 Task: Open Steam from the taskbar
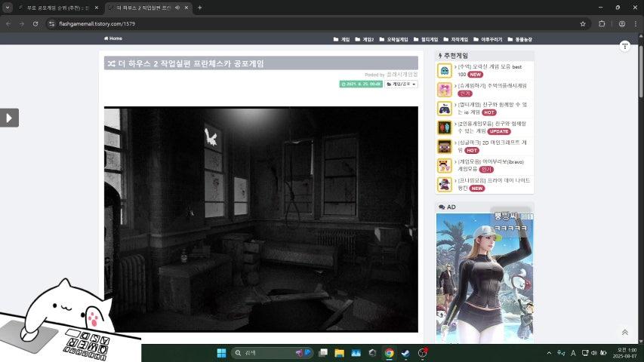coord(405,353)
